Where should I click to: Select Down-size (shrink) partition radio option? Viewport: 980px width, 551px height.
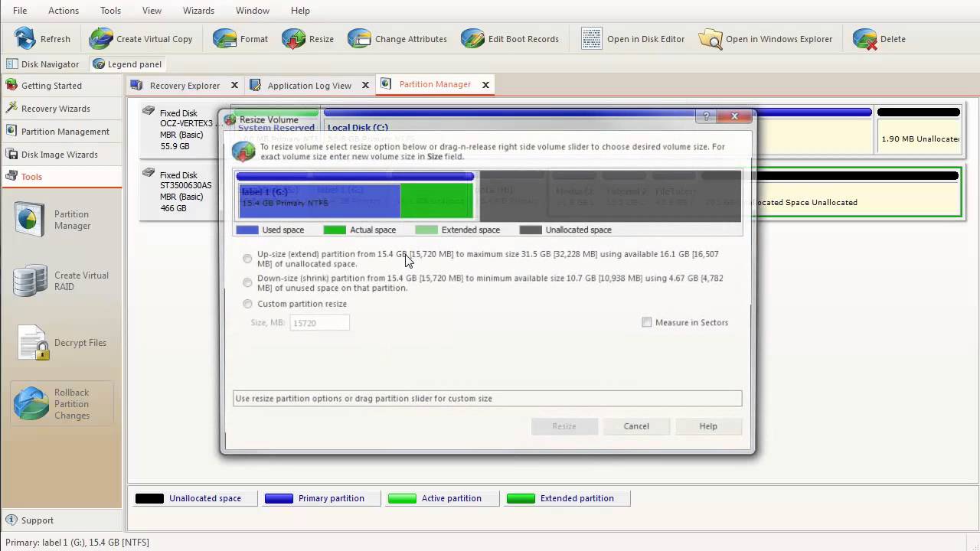click(x=247, y=283)
